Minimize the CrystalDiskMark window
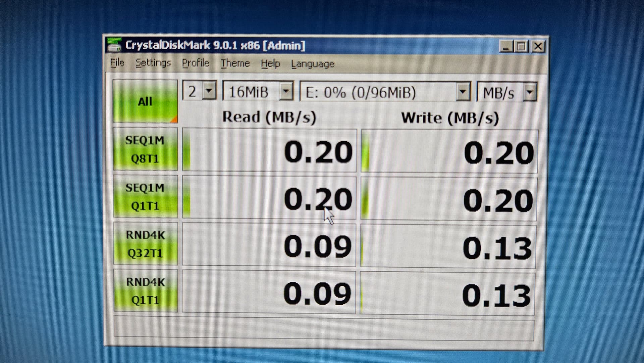Viewport: 644px width, 363px height. point(506,47)
